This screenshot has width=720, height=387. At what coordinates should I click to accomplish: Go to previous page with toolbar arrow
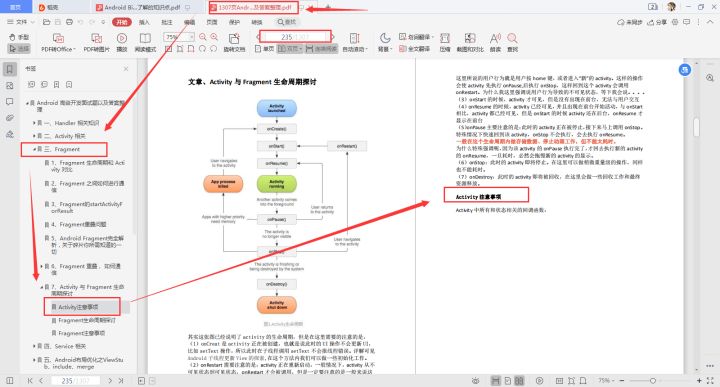(258, 37)
